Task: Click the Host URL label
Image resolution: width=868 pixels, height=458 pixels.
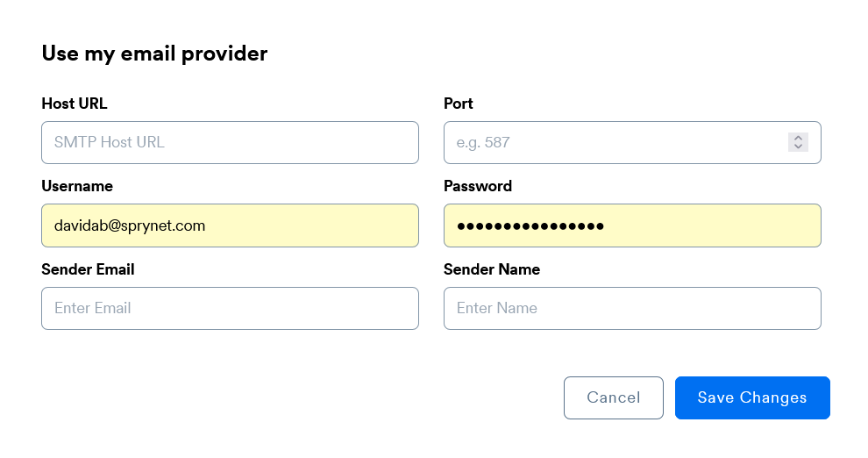Action: click(x=75, y=104)
